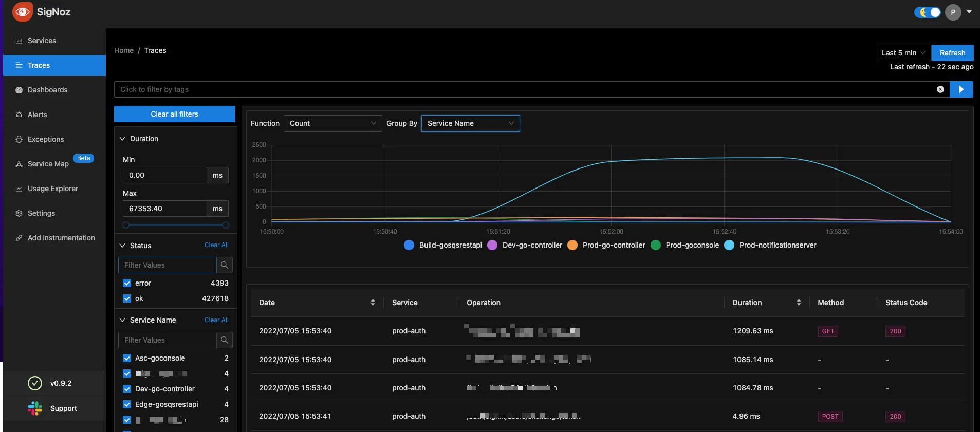Open the Group By Service Name dropdown
980x432 pixels.
471,123
